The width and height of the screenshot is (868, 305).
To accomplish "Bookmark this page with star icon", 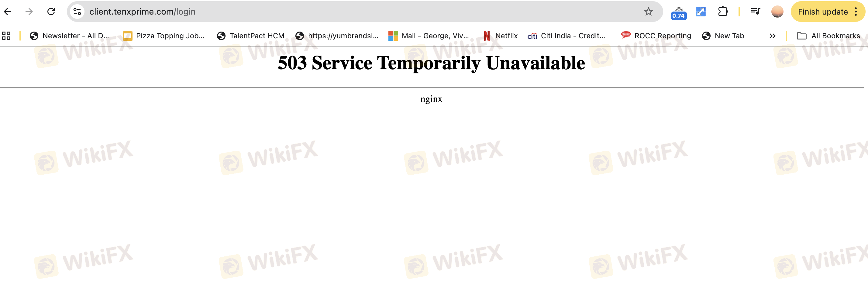I will tap(648, 12).
